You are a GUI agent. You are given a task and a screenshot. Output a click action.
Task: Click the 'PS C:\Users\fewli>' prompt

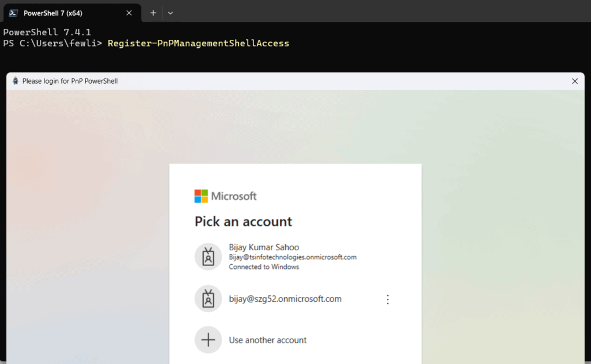coord(53,43)
